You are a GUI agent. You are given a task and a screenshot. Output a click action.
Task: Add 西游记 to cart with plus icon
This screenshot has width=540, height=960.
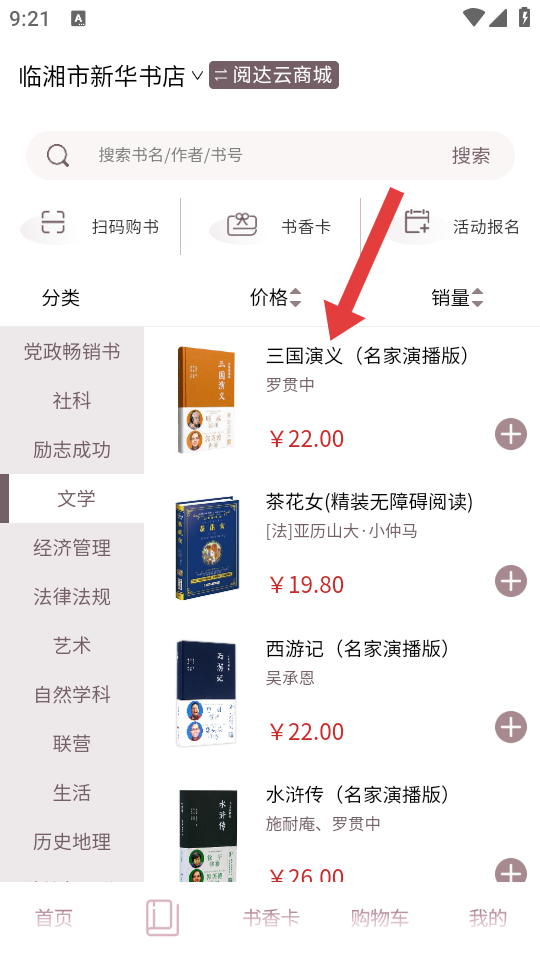(511, 727)
